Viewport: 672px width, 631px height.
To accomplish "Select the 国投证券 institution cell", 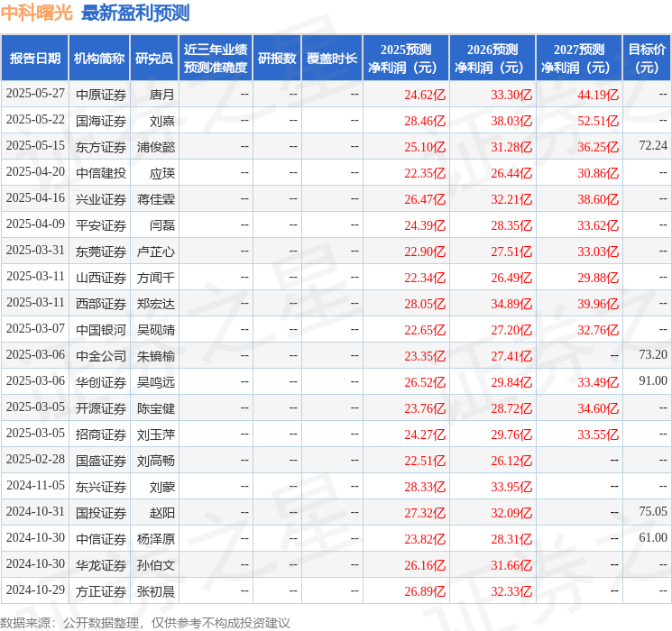I will tap(101, 513).
